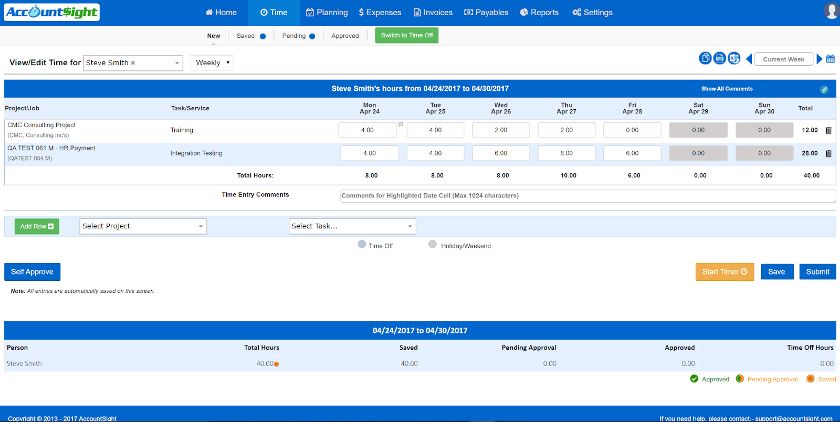The height and width of the screenshot is (422, 840).
Task: Click Training hours cell for Wed Apr 26
Action: coord(501,130)
